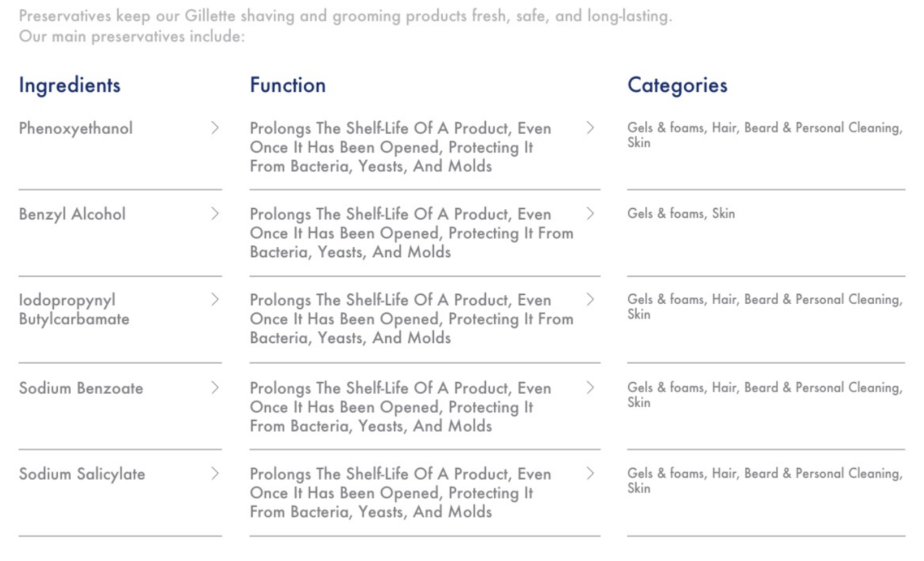Expand the Phenoxyethanol ingredient chevron

(x=215, y=128)
